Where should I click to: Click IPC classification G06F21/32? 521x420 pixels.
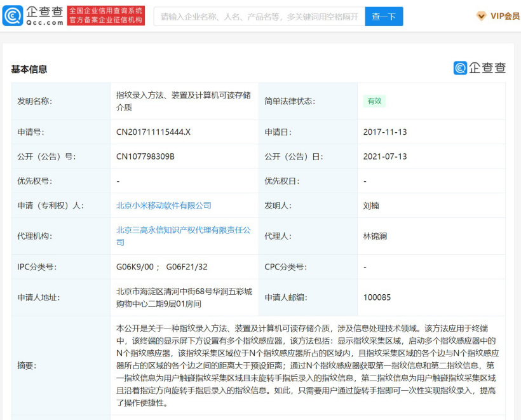(187, 267)
